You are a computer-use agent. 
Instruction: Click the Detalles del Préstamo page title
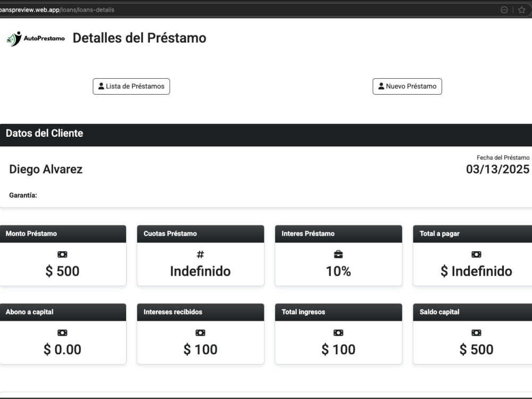[139, 38]
